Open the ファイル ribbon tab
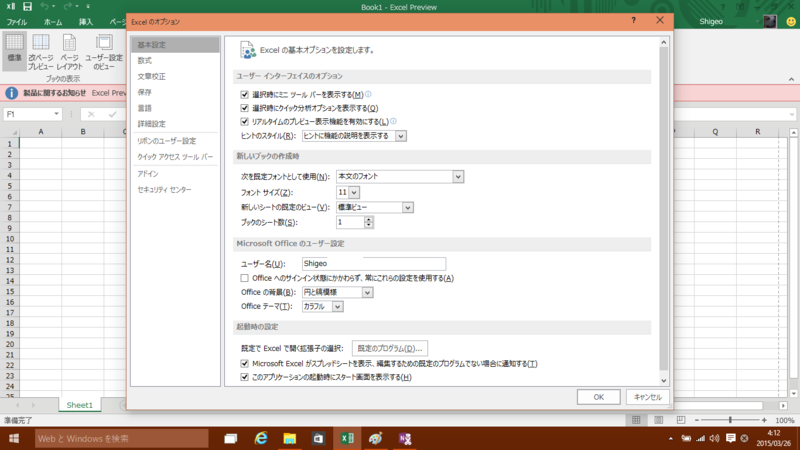 pos(17,22)
